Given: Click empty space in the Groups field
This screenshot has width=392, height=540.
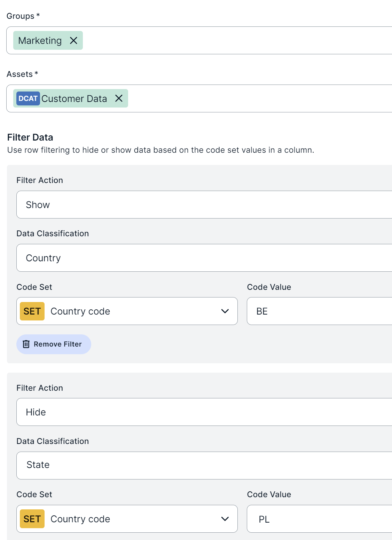Looking at the screenshot, I should coord(237,41).
